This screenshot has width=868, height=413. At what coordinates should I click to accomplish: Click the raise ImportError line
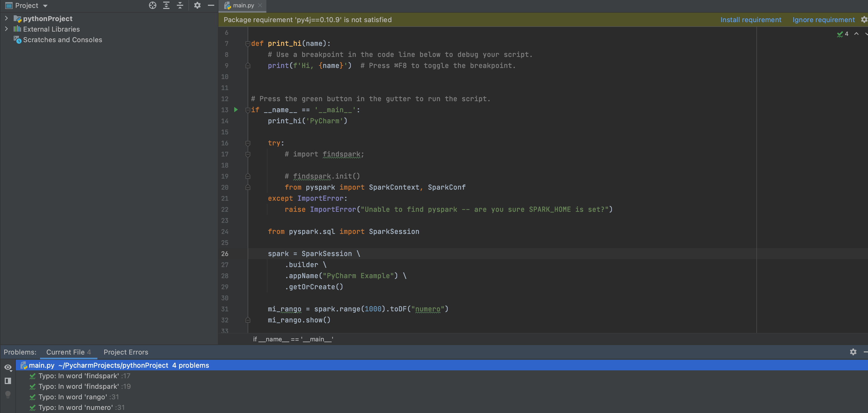pyautogui.click(x=448, y=209)
